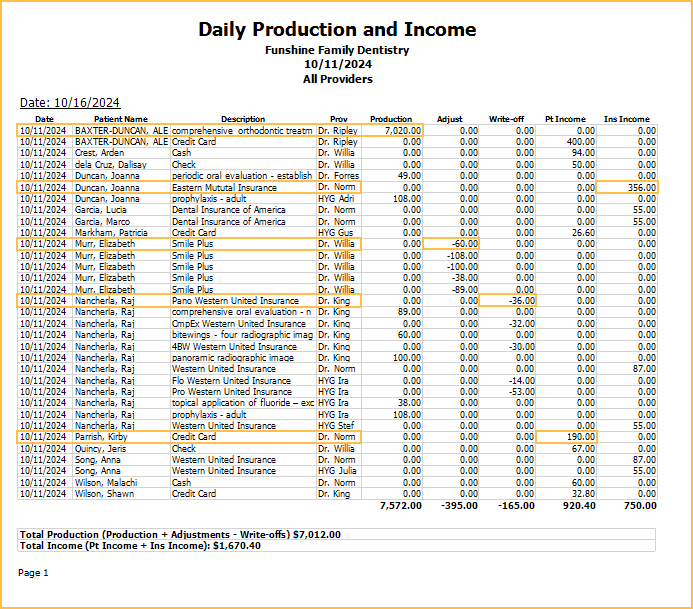Click the Daily Production and Income title
This screenshot has height=609, width=693.
[x=337, y=29]
